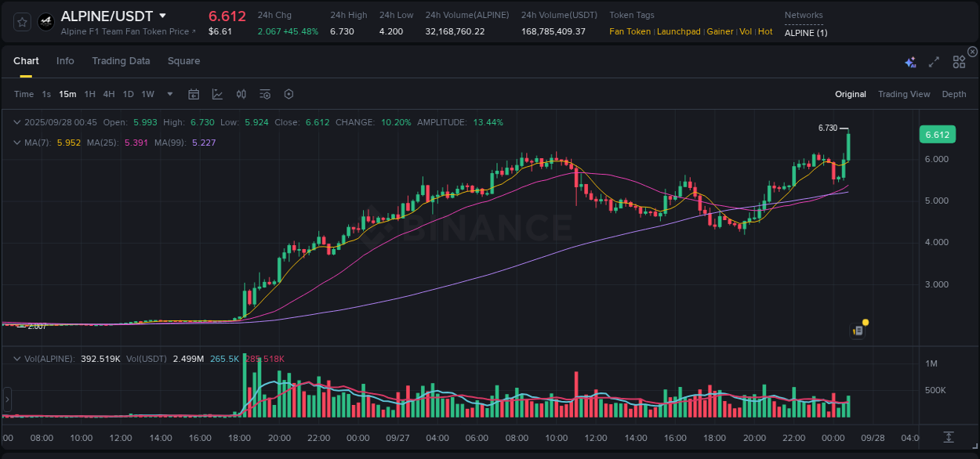Open the ALPINE/USDT pair selector dropdown
This screenshot has height=459, width=980.
162,15
